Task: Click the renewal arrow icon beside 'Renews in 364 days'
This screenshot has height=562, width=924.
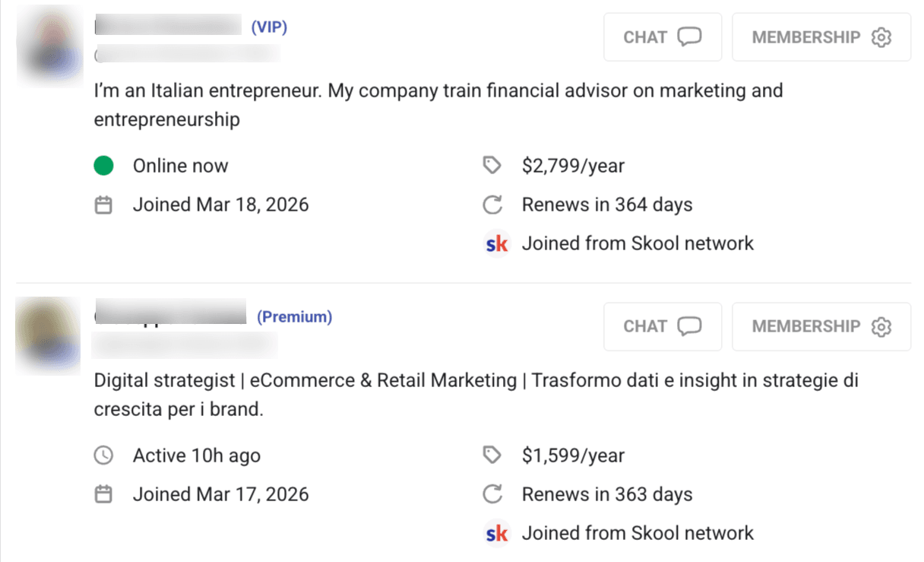Action: click(492, 204)
